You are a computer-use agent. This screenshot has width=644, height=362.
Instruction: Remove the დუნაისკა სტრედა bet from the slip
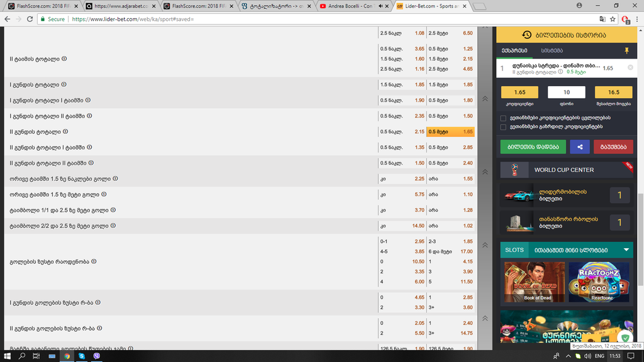click(x=630, y=67)
